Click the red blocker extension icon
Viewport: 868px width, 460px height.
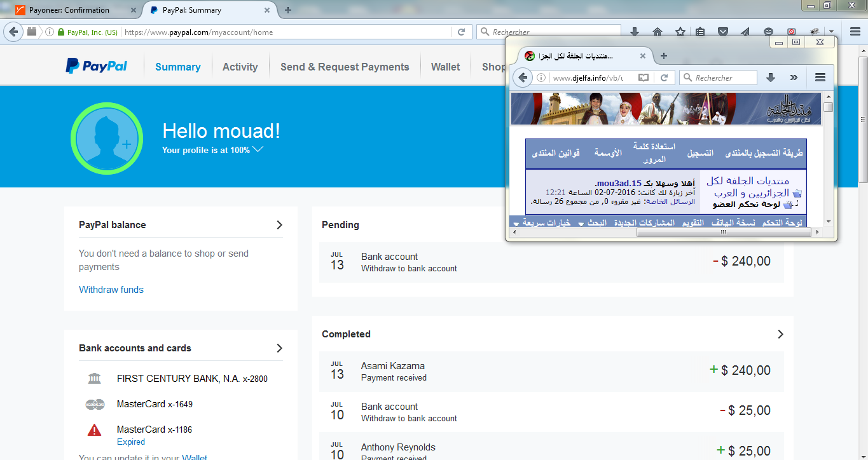coord(791,32)
